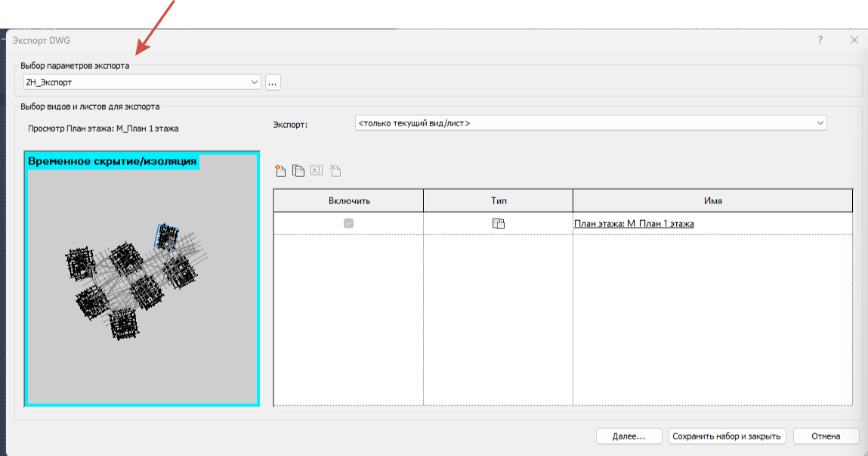868x456 pixels.
Task: Rename the export set
Action: (x=316, y=171)
